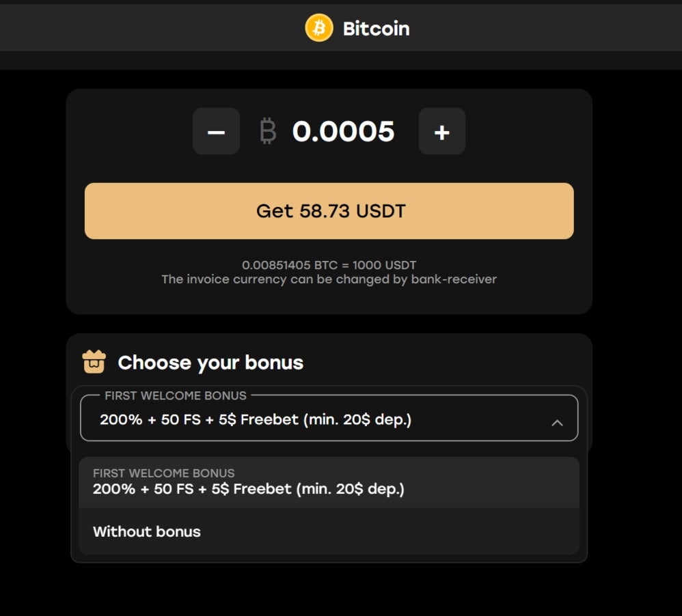This screenshot has height=616, width=682.
Task: Click the Choose your bonus heading
Action: tap(210, 363)
